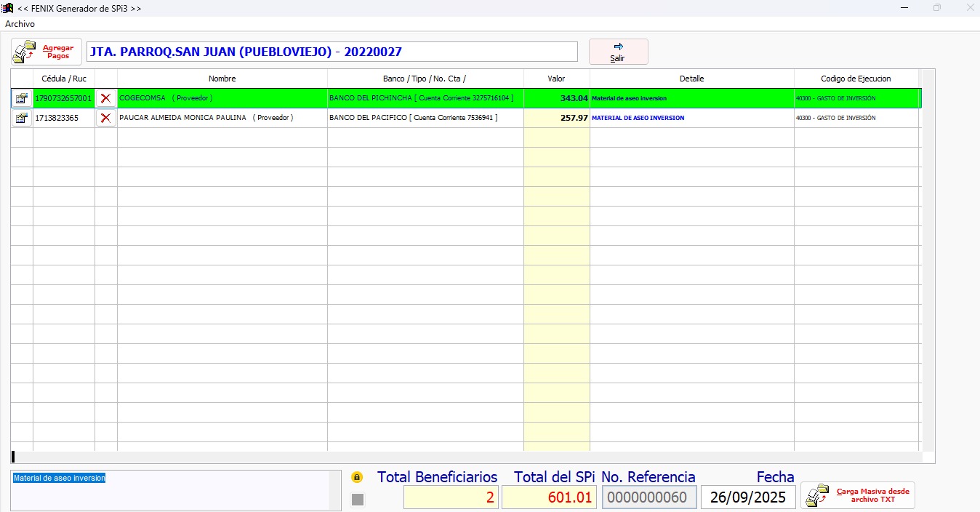Click the Valor column header
Viewport: 980px width, 512px height.
pos(556,79)
